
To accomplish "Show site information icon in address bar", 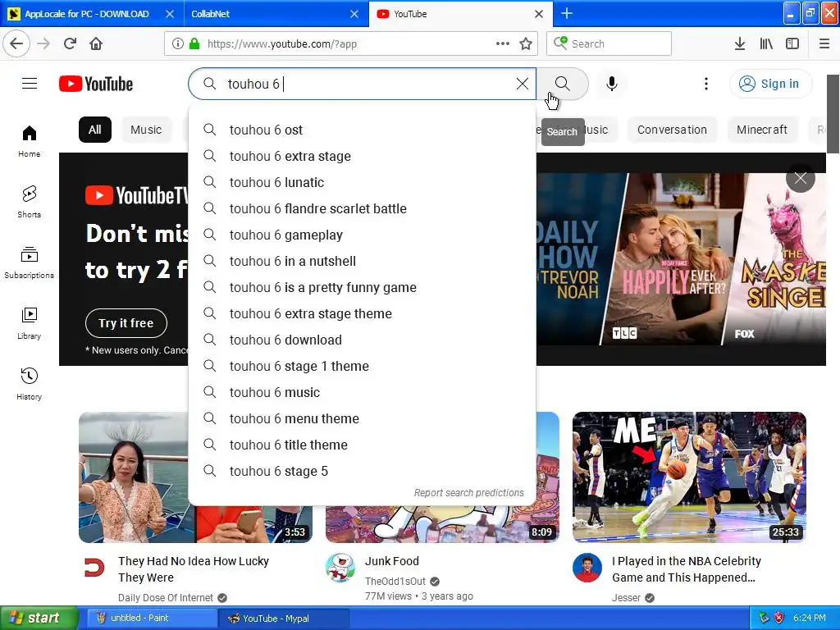I will point(178,43).
